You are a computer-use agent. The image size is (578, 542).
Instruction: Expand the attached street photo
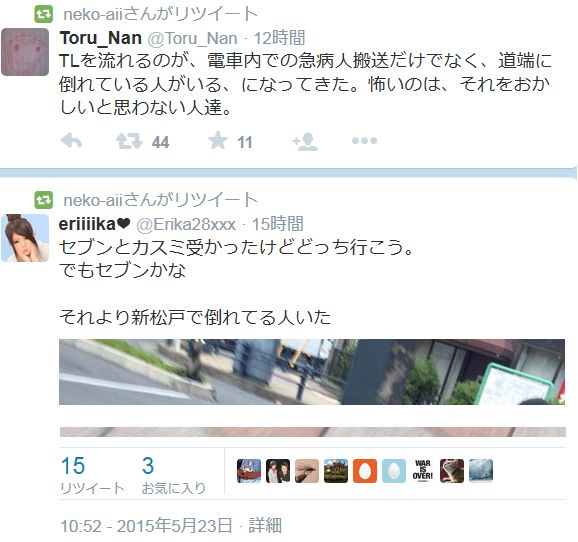point(312,372)
